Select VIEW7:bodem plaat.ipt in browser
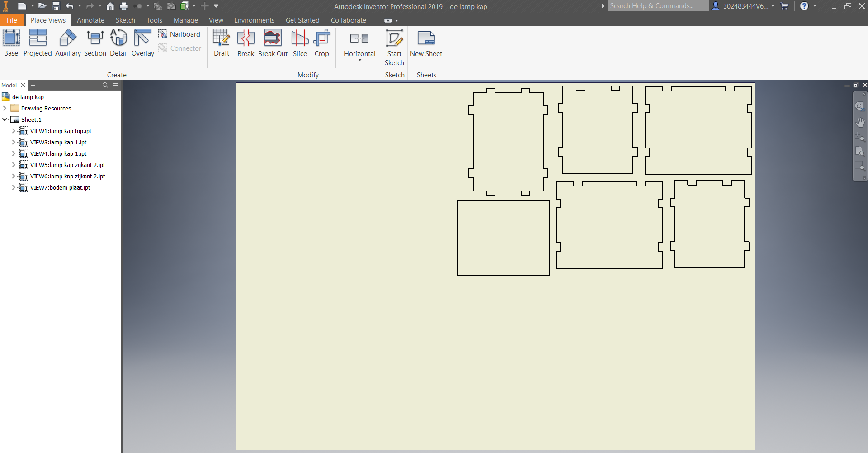This screenshot has width=868, height=453. (60, 187)
